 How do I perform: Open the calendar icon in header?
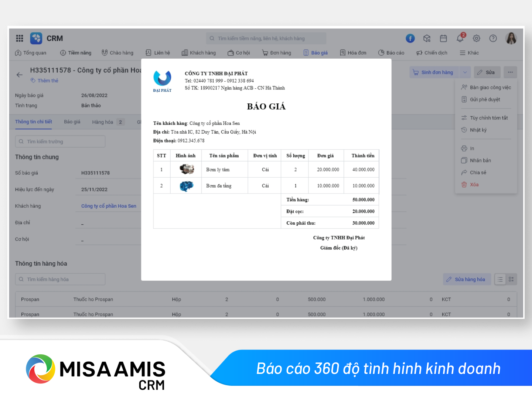coord(443,38)
